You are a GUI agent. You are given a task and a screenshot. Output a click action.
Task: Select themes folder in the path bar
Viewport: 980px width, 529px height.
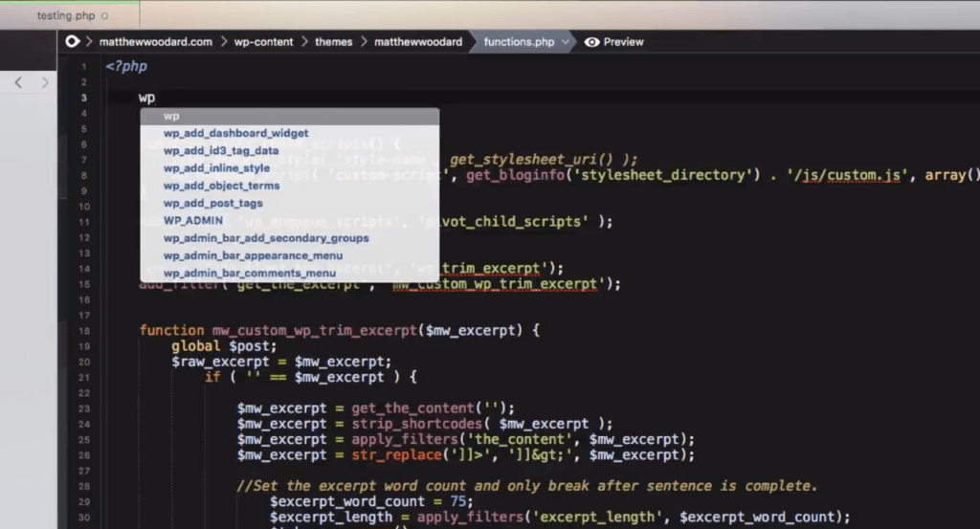333,42
